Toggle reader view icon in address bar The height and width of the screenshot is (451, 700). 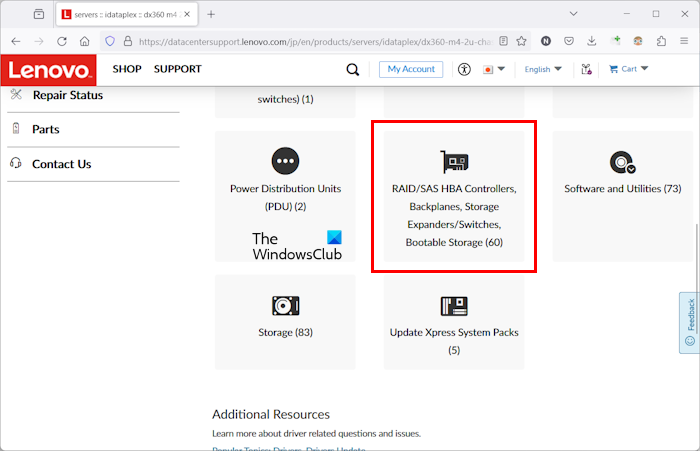pos(504,42)
